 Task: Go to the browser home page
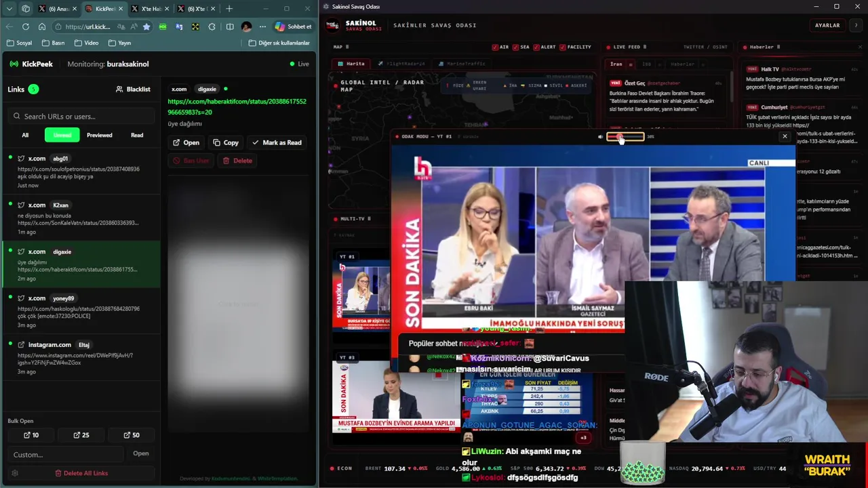tap(42, 26)
